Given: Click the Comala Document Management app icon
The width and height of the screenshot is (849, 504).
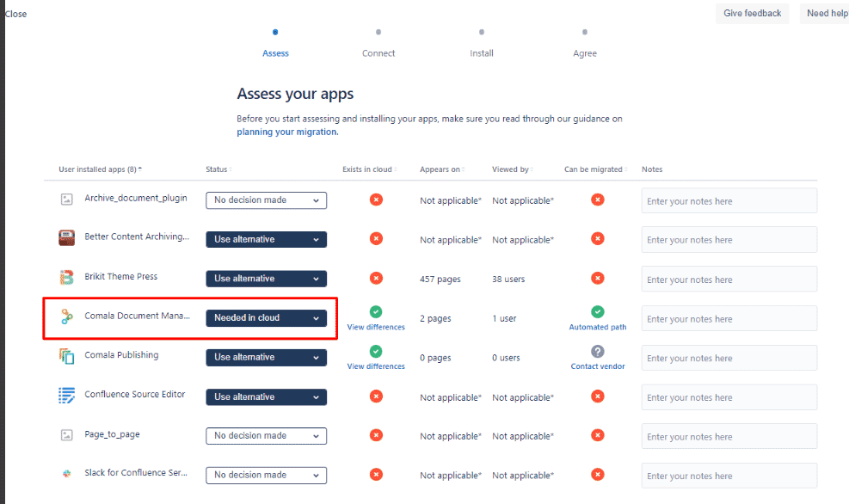Looking at the screenshot, I should (66, 317).
